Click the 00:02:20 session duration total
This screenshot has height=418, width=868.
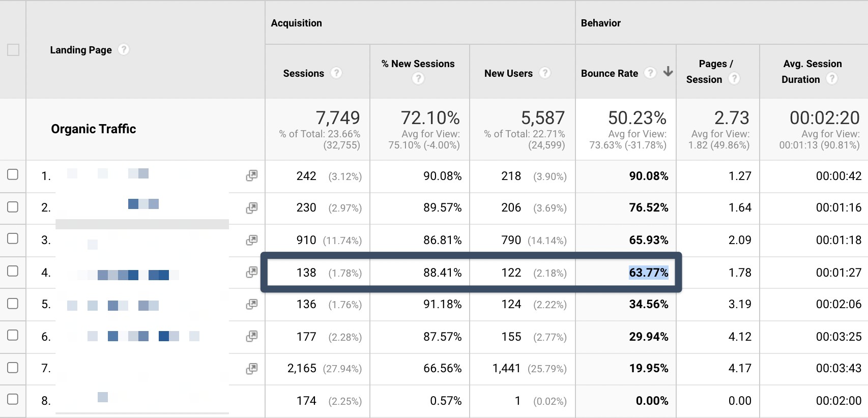click(825, 117)
